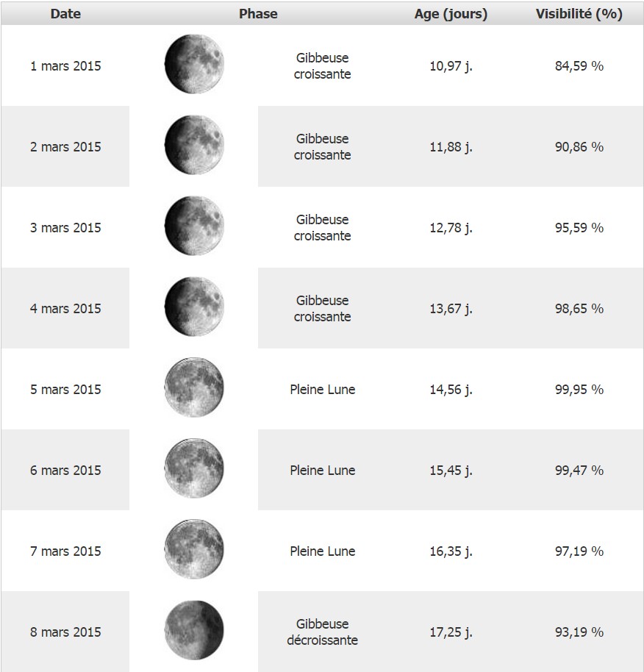644x672 pixels.
Task: Click the moon icon for 2 mars 2015
Action: tap(194, 147)
